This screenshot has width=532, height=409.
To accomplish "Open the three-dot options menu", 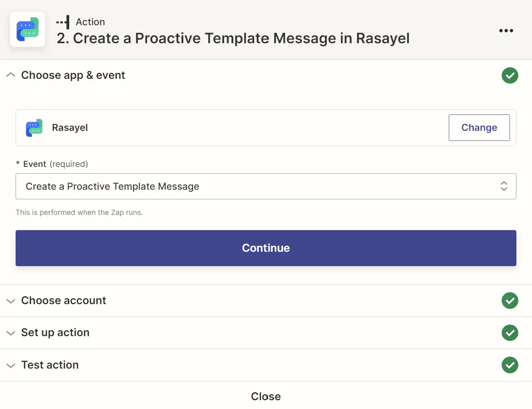I will click(x=506, y=30).
